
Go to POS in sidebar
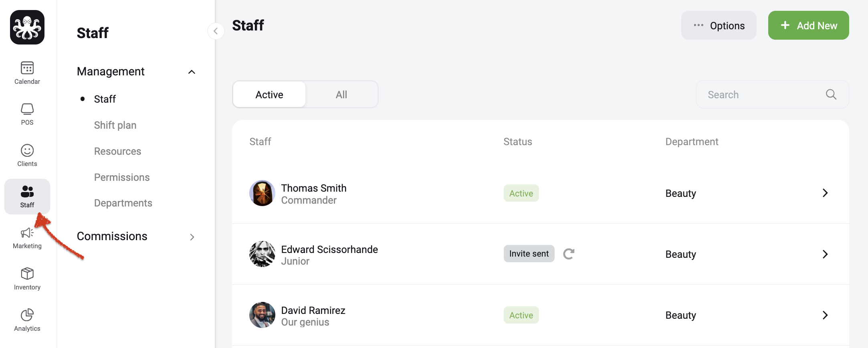tap(27, 109)
